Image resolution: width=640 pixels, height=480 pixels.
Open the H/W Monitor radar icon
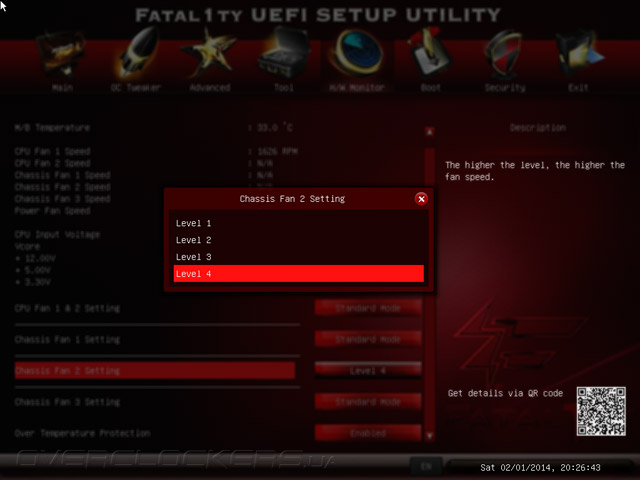pos(357,53)
